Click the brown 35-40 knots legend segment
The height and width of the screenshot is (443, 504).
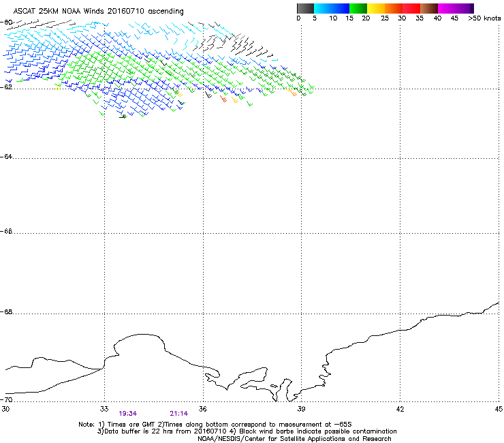(x=429, y=8)
